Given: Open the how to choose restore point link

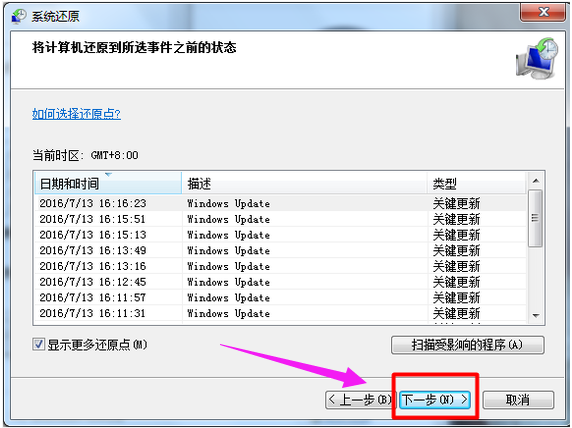Looking at the screenshot, I should [x=76, y=114].
